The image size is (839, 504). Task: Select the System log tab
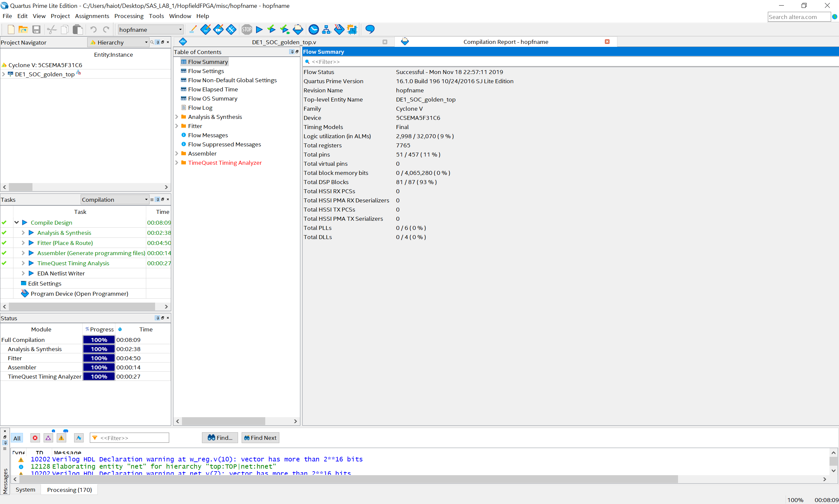click(25, 490)
